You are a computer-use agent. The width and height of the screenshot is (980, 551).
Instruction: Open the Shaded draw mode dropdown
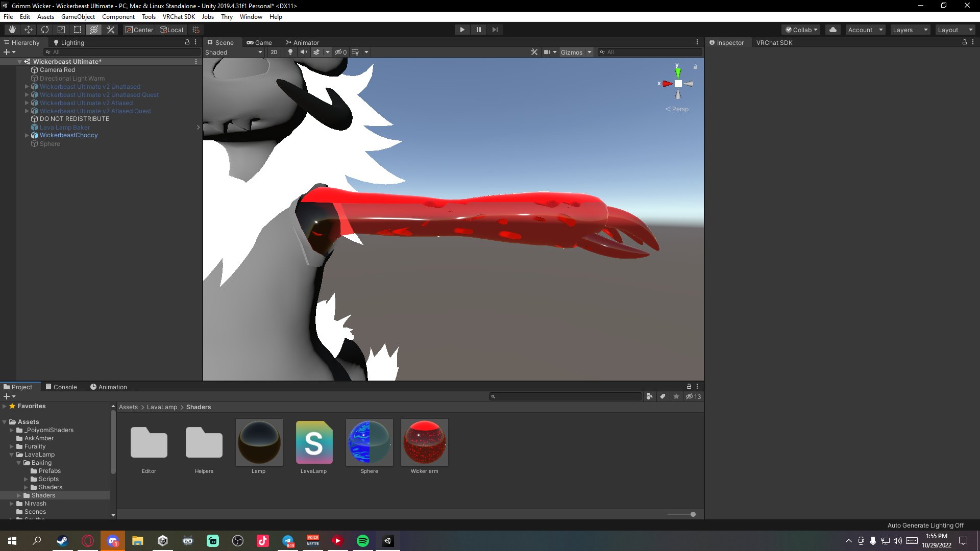[x=234, y=52]
